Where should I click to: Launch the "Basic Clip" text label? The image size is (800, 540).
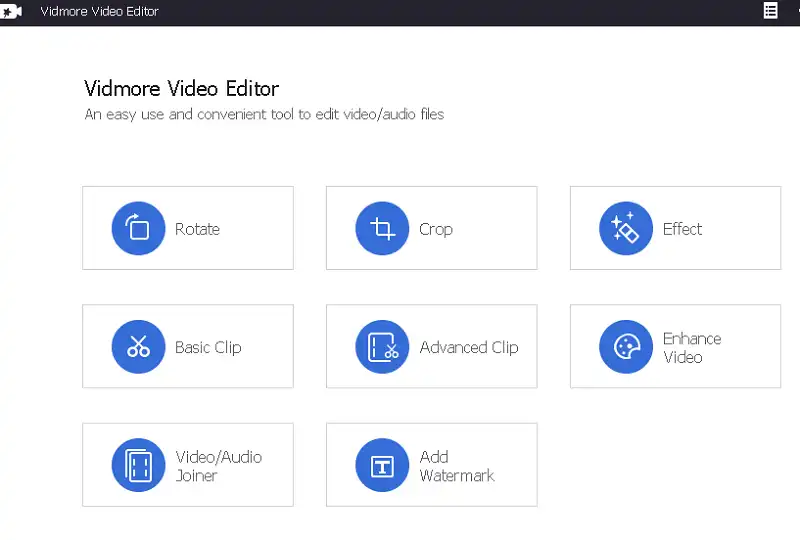click(208, 347)
